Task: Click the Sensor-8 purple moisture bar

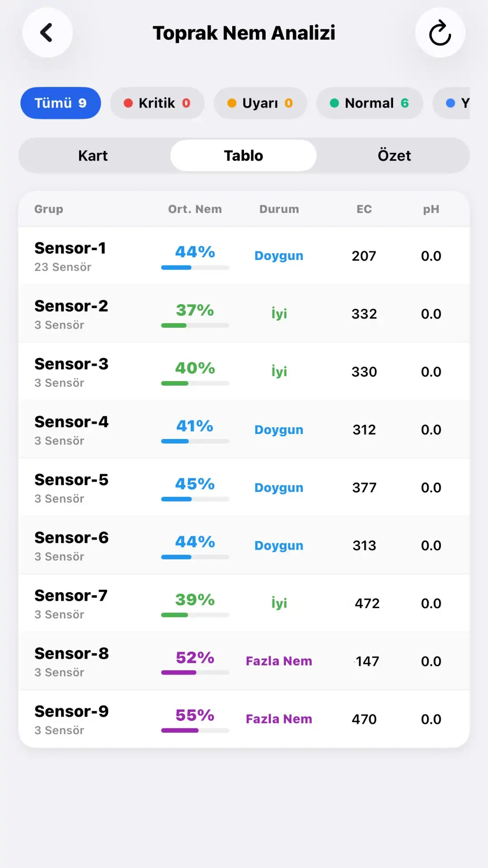Action: (195, 673)
